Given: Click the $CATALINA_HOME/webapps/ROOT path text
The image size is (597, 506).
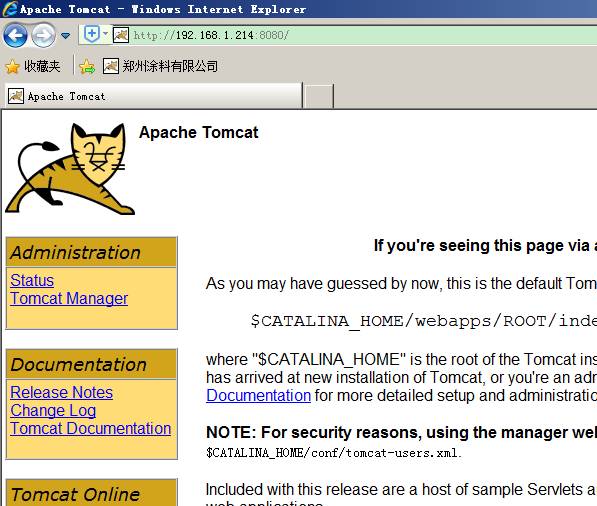Looking at the screenshot, I should 423,321.
